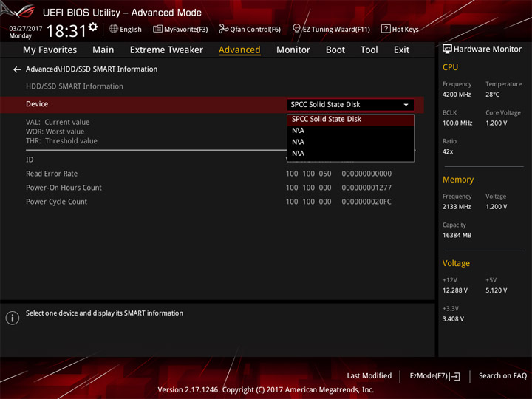
Task: Click the Hardware Monitor screen icon
Action: (x=447, y=50)
